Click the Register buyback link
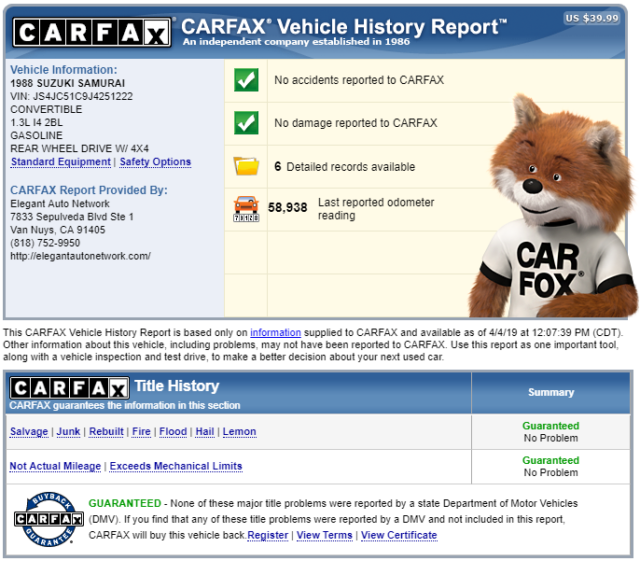 [x=268, y=535]
